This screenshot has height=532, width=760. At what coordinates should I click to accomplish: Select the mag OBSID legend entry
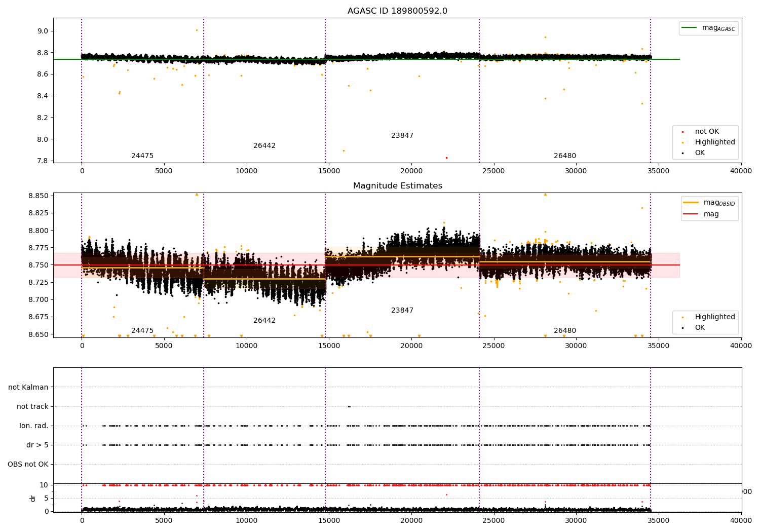[709, 203]
